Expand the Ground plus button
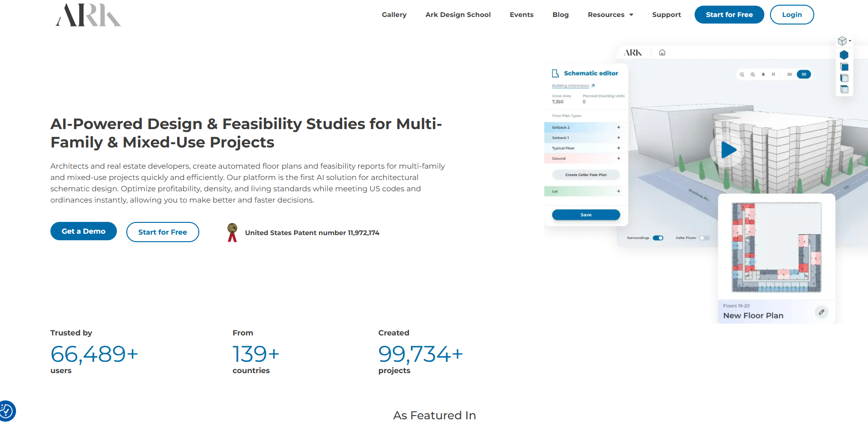Screen dimensions: 868x424 tap(619, 158)
